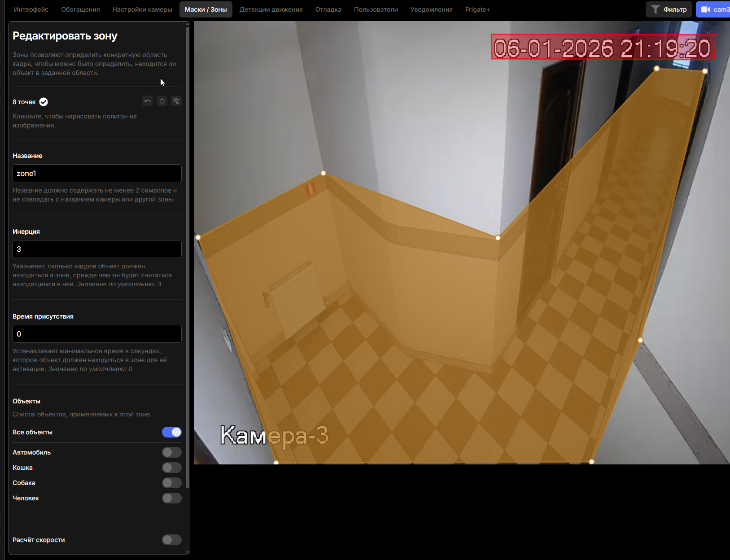The image size is (730, 560).
Task: Click the crossed-out polygon points icon
Action: pos(176,101)
